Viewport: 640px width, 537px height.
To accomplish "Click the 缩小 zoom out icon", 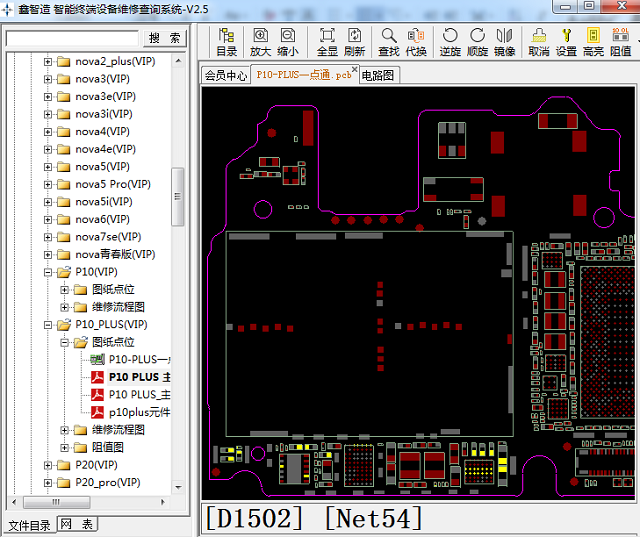I will pyautogui.click(x=288, y=42).
